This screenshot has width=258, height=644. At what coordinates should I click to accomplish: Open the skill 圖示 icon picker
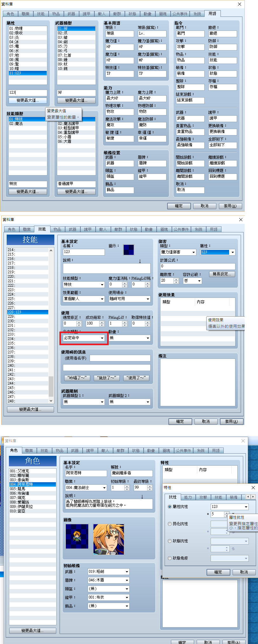tap(128, 250)
